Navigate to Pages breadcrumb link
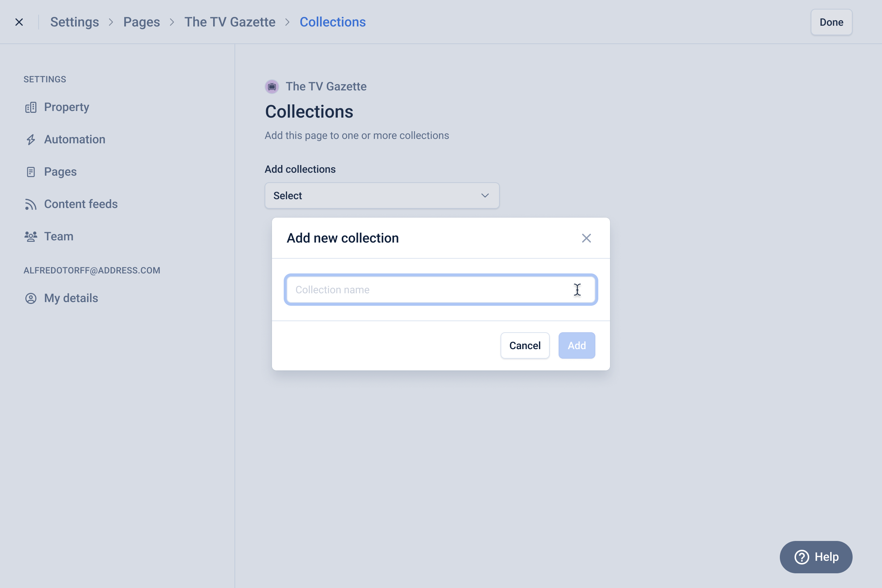882x588 pixels. coord(141,22)
